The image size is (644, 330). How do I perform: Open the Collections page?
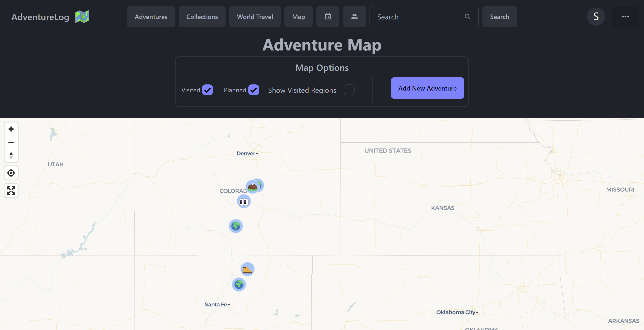point(202,17)
